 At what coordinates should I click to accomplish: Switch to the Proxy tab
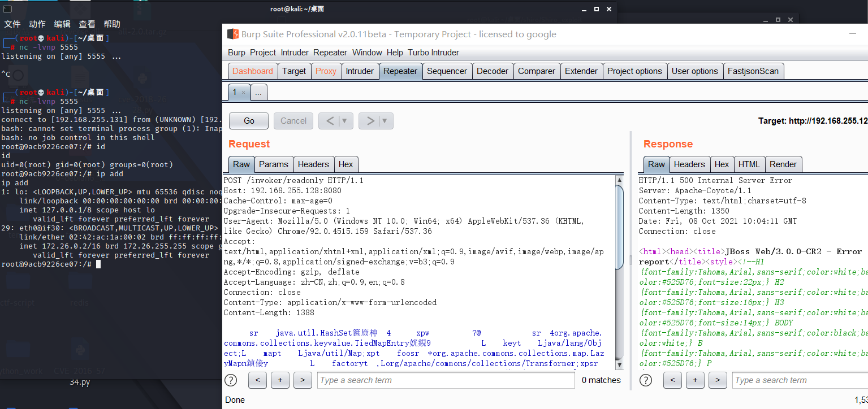click(x=326, y=71)
